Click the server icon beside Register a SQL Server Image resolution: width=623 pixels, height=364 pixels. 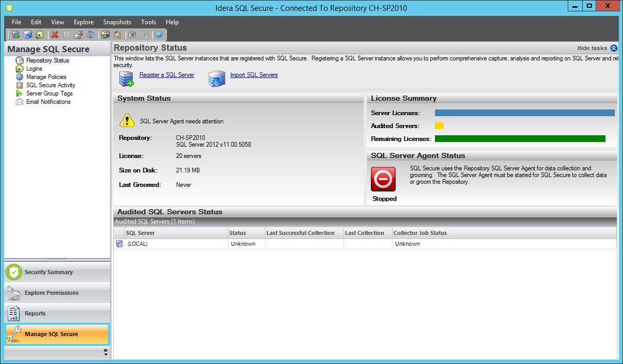[x=127, y=78]
